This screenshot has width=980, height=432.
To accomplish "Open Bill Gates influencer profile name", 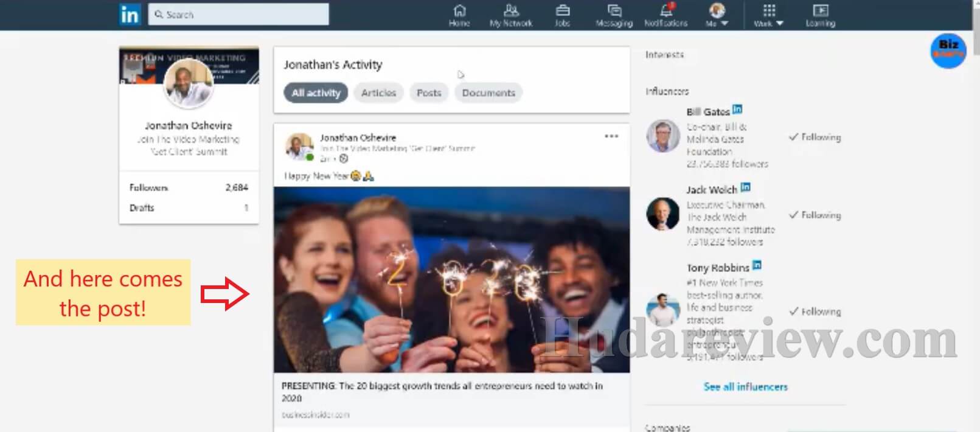I will [707, 112].
